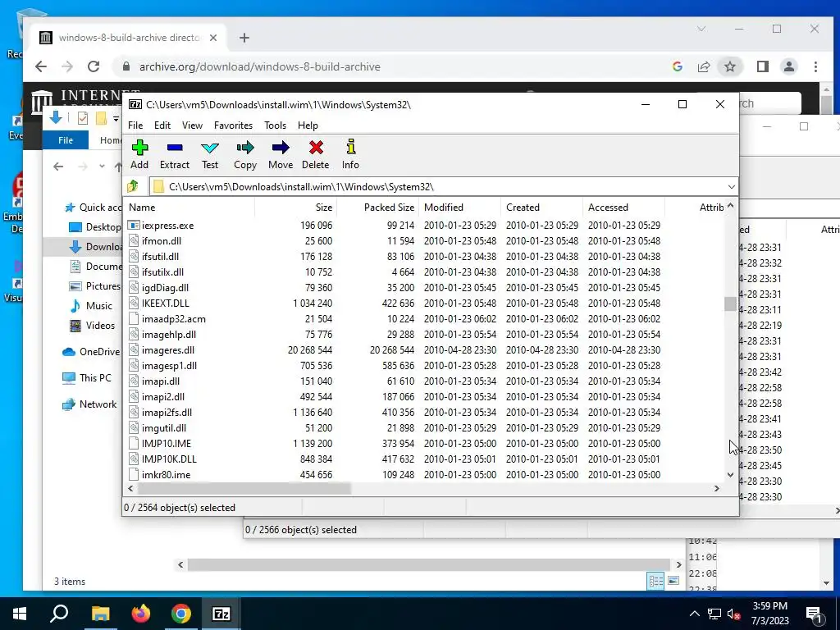The image size is (840, 630).
Task: Select the imageres.dll file
Action: point(167,350)
